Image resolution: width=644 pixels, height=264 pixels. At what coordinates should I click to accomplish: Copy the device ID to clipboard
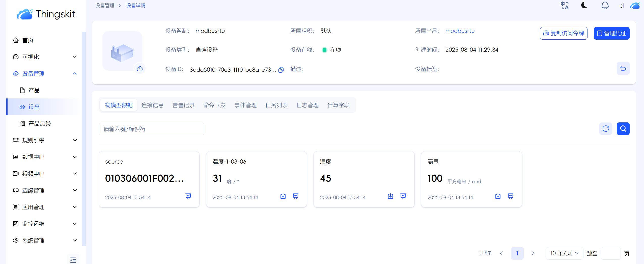point(281,70)
